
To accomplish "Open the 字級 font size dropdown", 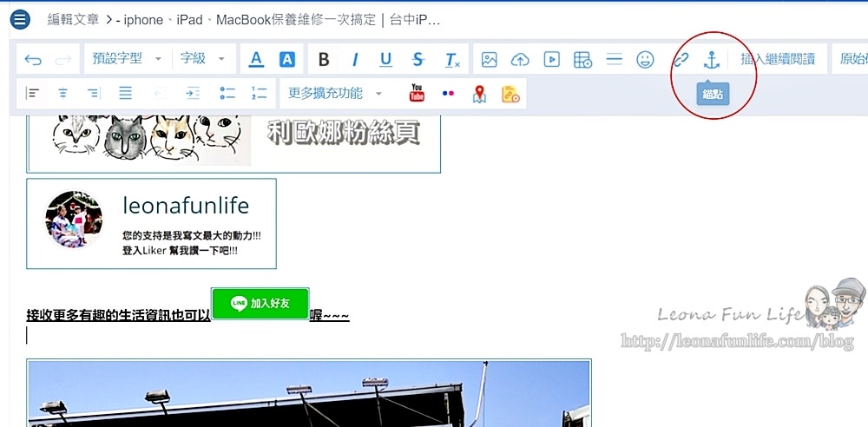I will click(x=202, y=59).
